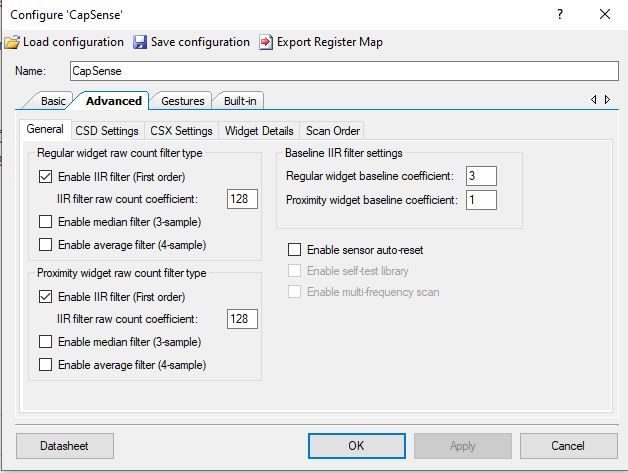The image size is (628, 473).
Task: Open the Built-in tab
Action: pyautogui.click(x=240, y=101)
